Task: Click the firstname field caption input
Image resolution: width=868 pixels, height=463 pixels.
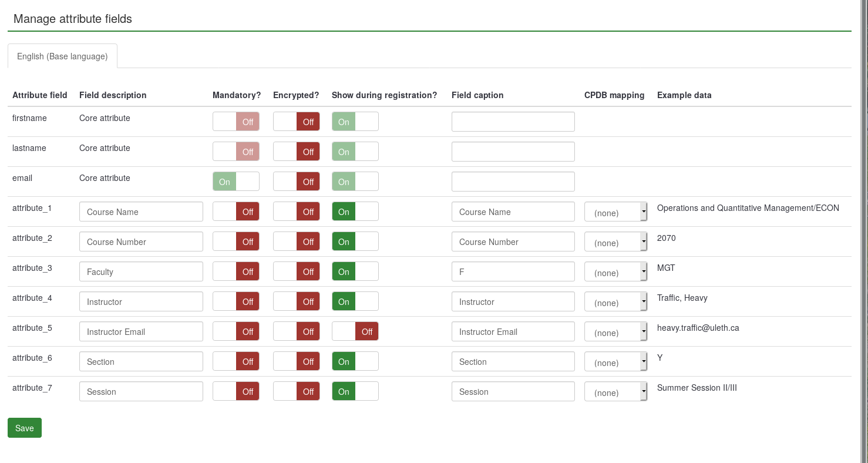Action: point(513,122)
